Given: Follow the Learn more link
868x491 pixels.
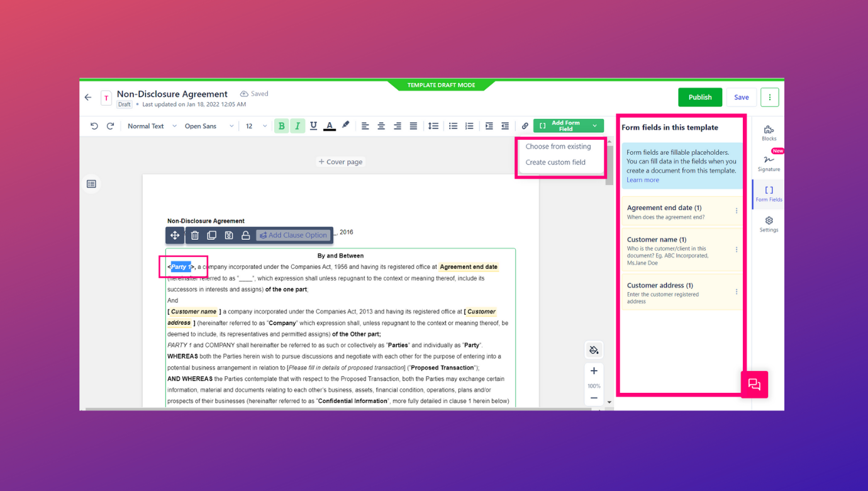Looking at the screenshot, I should click(x=643, y=180).
